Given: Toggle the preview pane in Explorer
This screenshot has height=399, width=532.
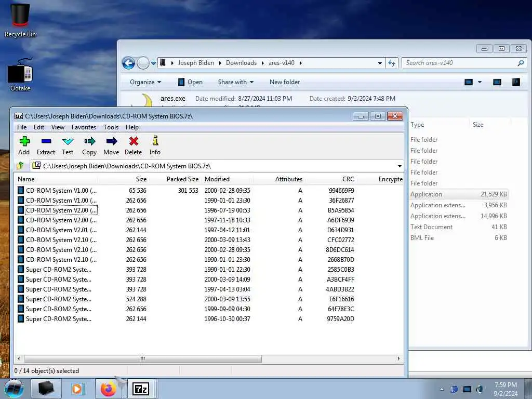Looking at the screenshot, I should 497,82.
